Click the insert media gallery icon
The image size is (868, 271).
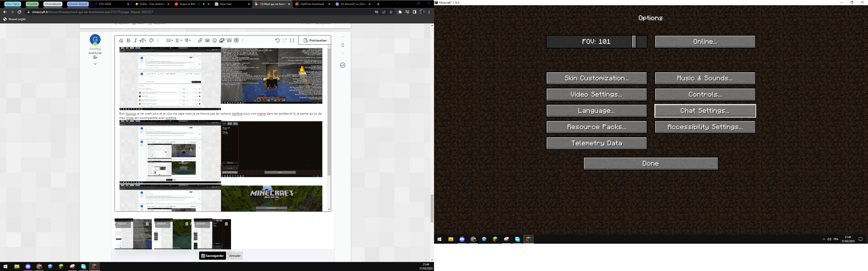pyautogui.click(x=222, y=40)
